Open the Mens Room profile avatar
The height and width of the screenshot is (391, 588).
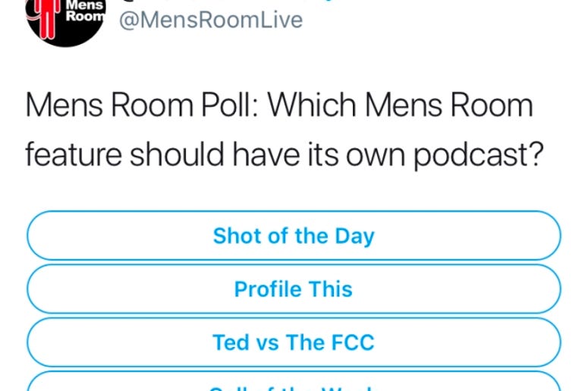65,22
